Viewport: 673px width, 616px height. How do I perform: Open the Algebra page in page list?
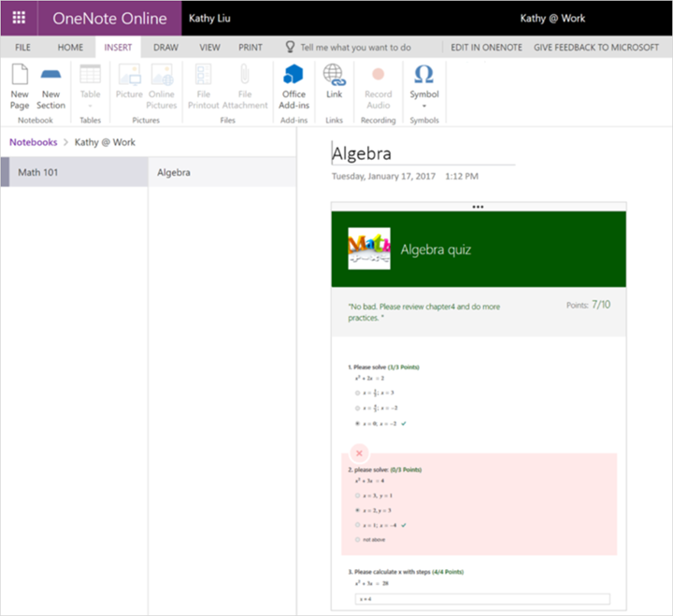tap(222, 172)
